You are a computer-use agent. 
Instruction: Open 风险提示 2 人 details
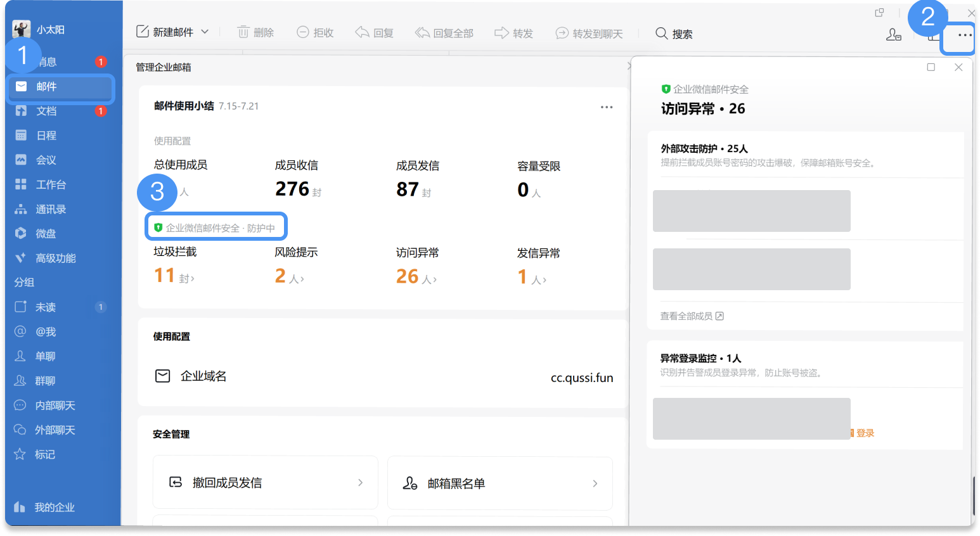point(290,276)
